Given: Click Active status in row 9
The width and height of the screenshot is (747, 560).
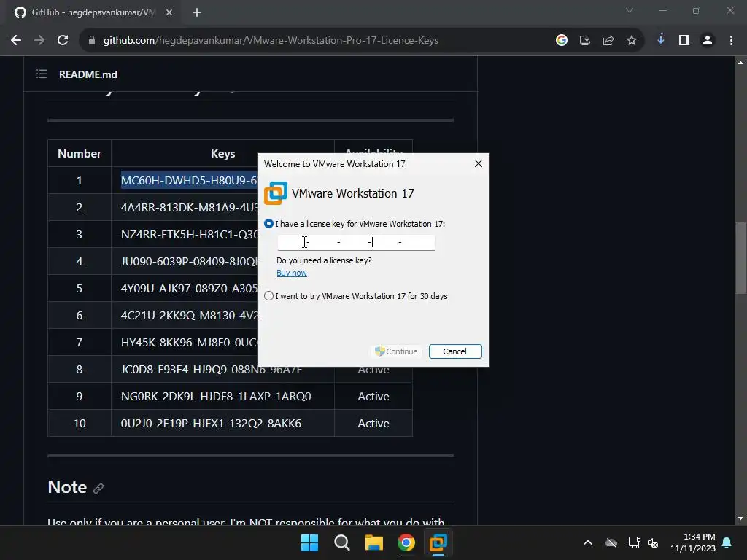Looking at the screenshot, I should click(373, 396).
